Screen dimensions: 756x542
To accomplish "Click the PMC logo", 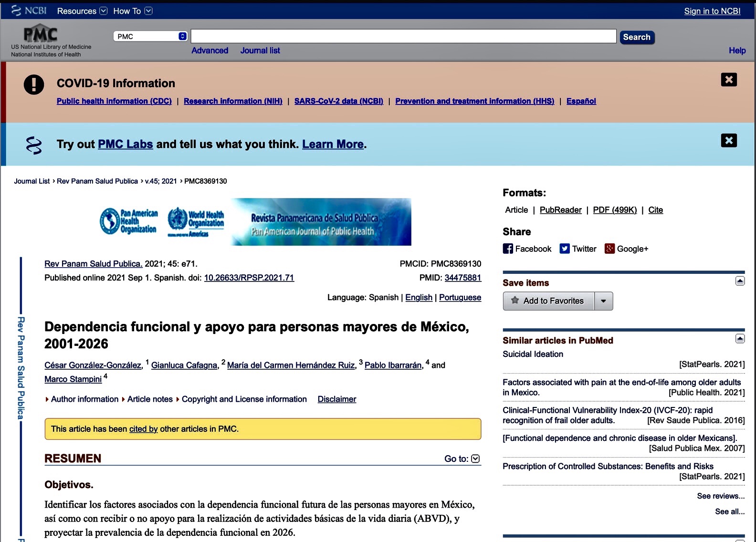I will point(41,34).
